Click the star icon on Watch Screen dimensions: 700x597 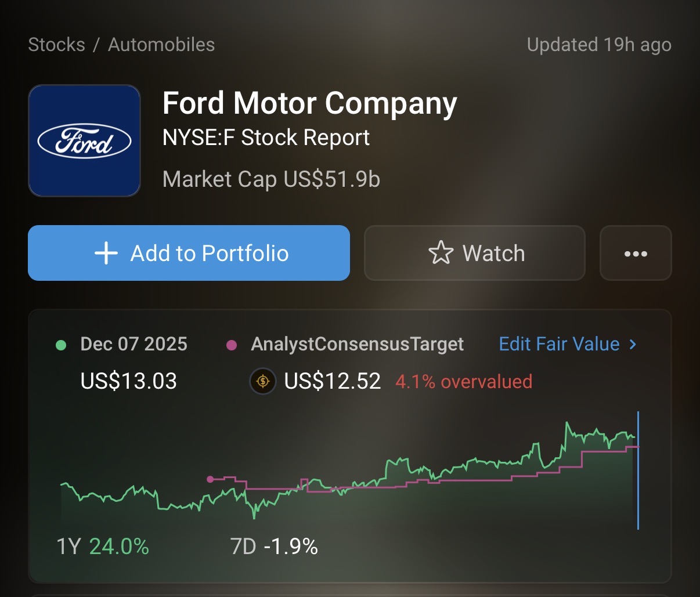(x=441, y=254)
